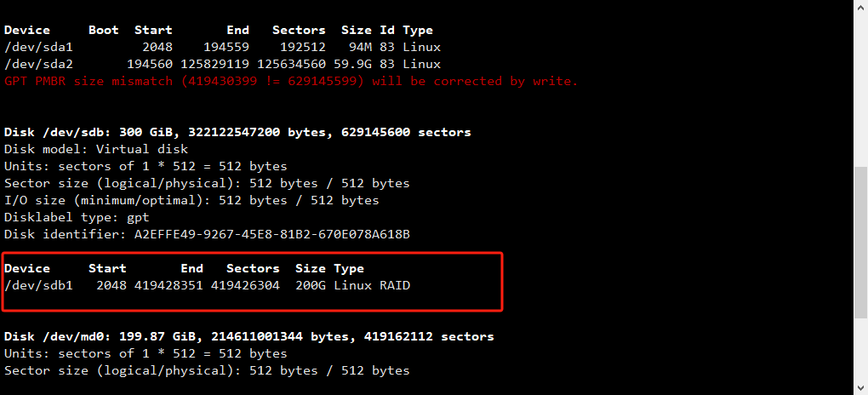Viewport: 868px width, 395px height.
Task: Click the 200G size value for sdb1
Action: (x=311, y=286)
